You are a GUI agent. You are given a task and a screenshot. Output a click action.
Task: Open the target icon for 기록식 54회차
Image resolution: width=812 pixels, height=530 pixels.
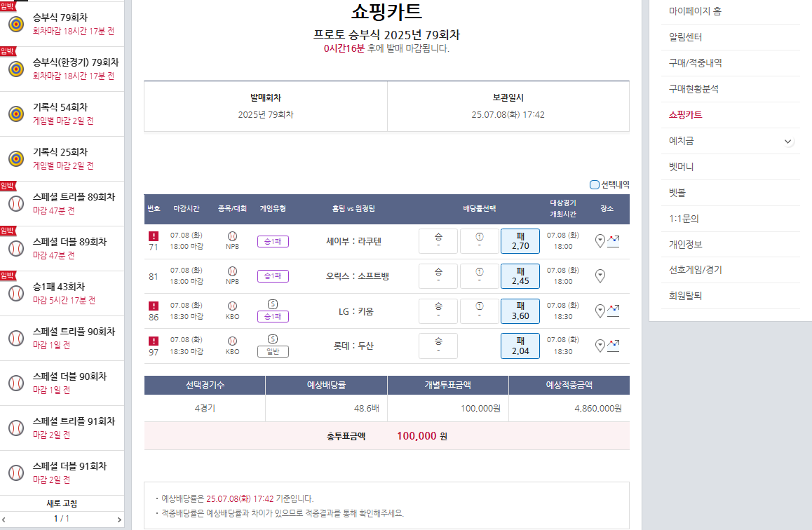pos(16,114)
